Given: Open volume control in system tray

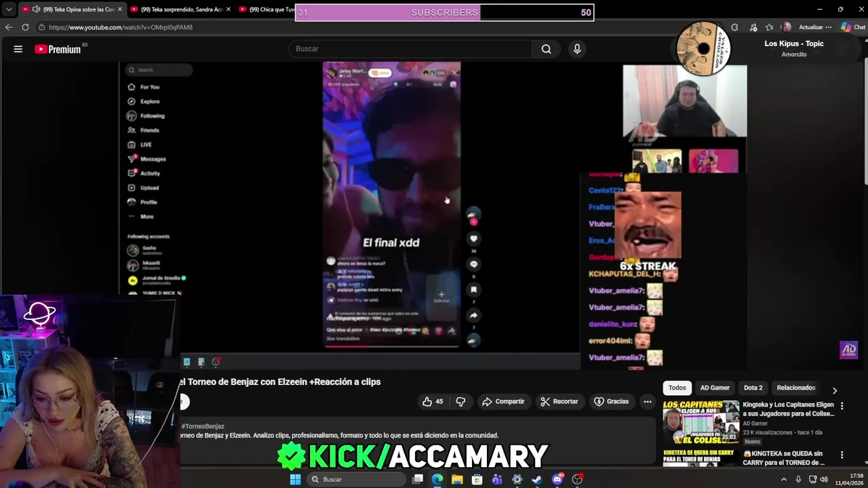Looking at the screenshot, I should pos(824,479).
